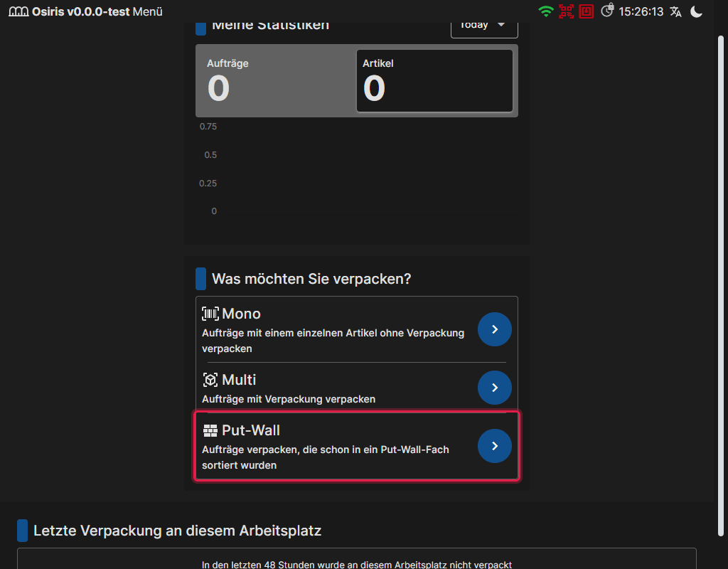Click the Multi heading text

tap(239, 380)
